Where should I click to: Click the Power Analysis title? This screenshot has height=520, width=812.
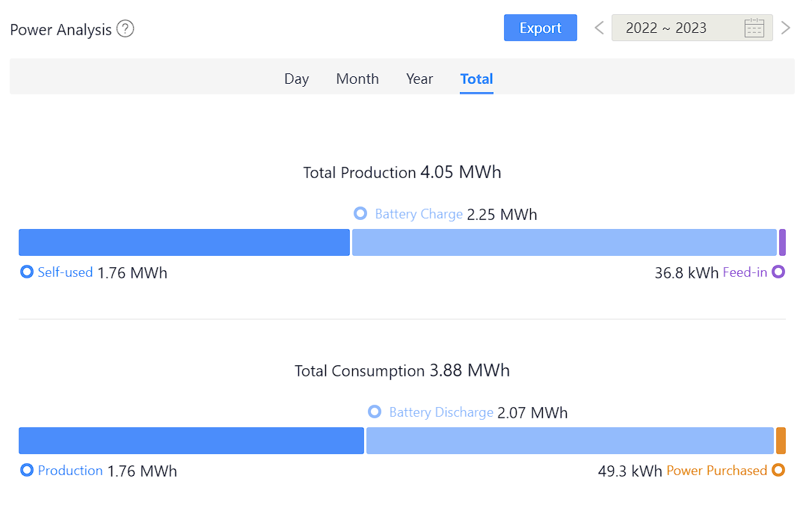61,29
